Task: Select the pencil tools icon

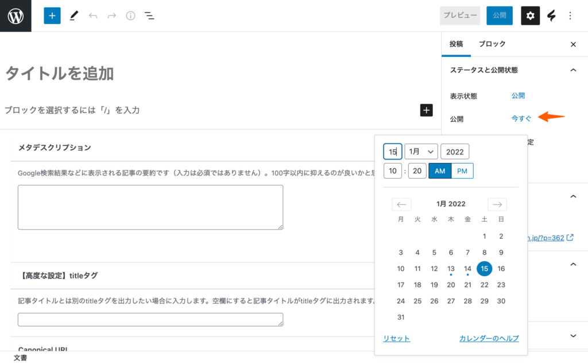Action: click(73, 16)
